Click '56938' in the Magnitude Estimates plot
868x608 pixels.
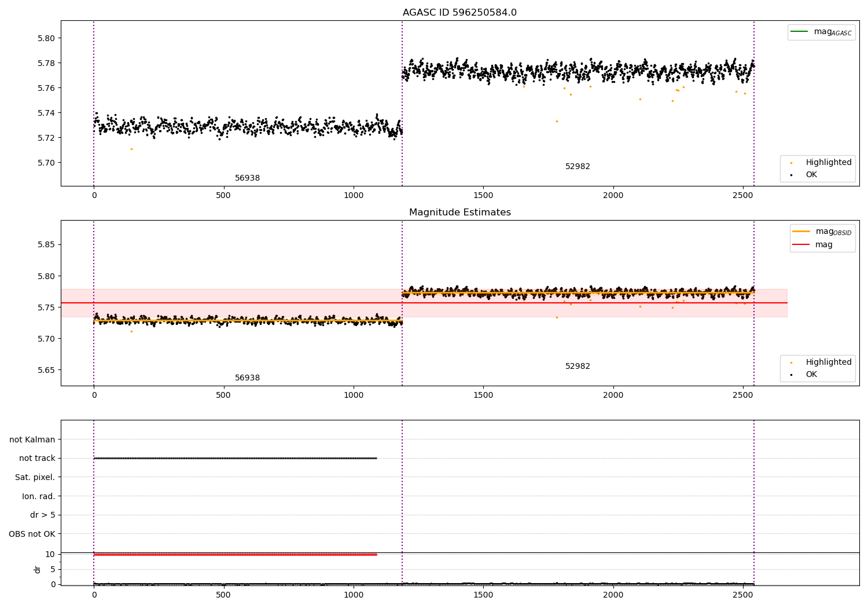(247, 378)
